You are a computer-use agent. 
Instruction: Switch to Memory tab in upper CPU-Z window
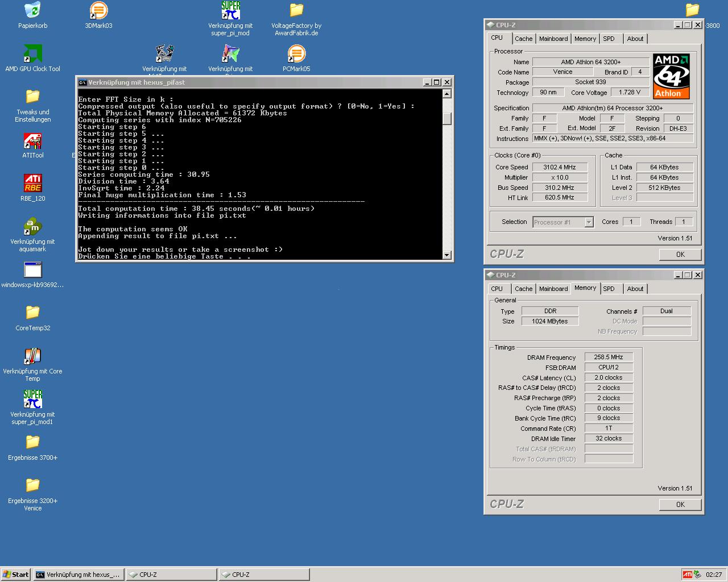tap(585, 39)
